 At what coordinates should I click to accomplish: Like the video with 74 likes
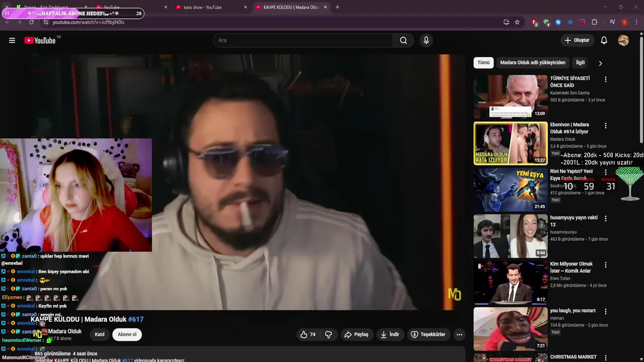[308, 334]
